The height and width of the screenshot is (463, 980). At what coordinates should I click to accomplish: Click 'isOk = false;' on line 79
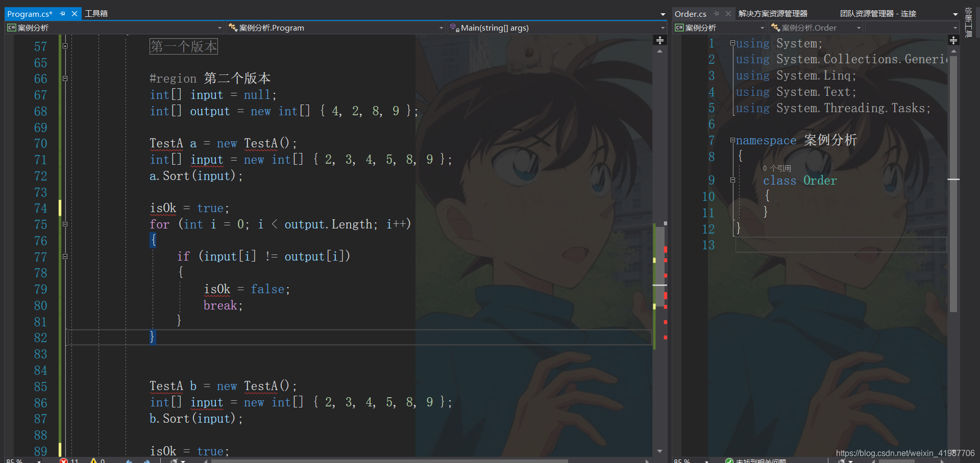click(x=247, y=289)
